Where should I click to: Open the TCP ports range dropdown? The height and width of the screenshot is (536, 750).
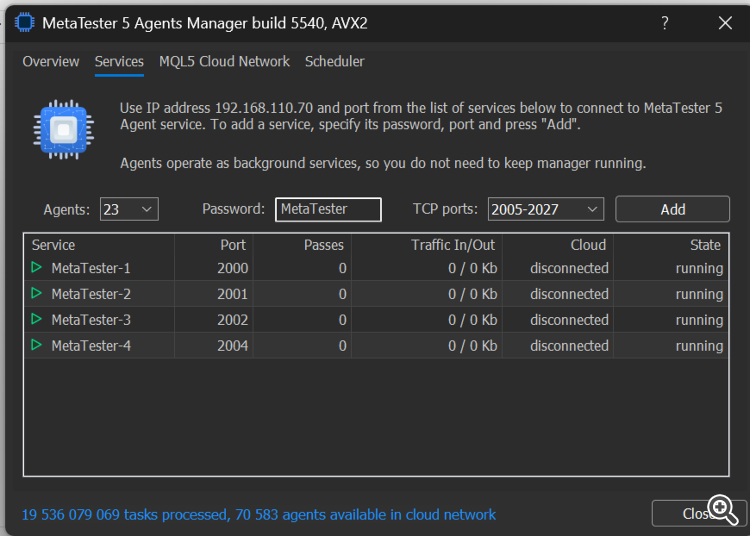pos(593,209)
